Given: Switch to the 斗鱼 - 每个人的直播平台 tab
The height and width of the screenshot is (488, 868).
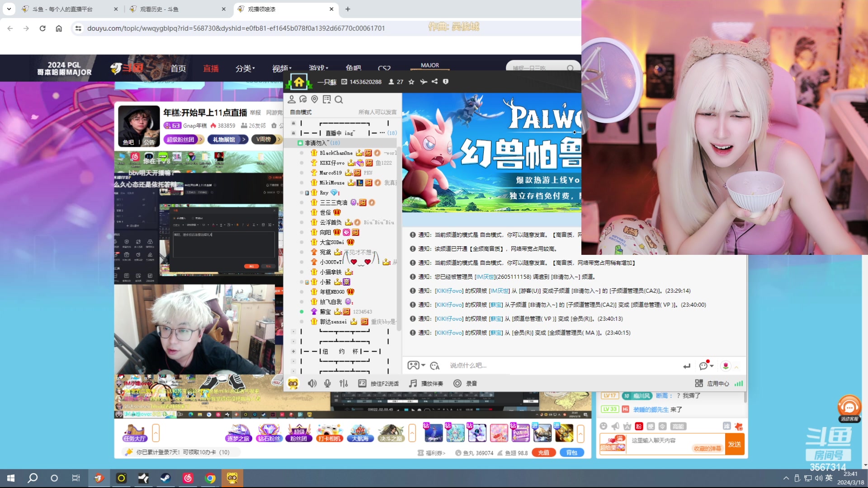Looking at the screenshot, I should (70, 9).
